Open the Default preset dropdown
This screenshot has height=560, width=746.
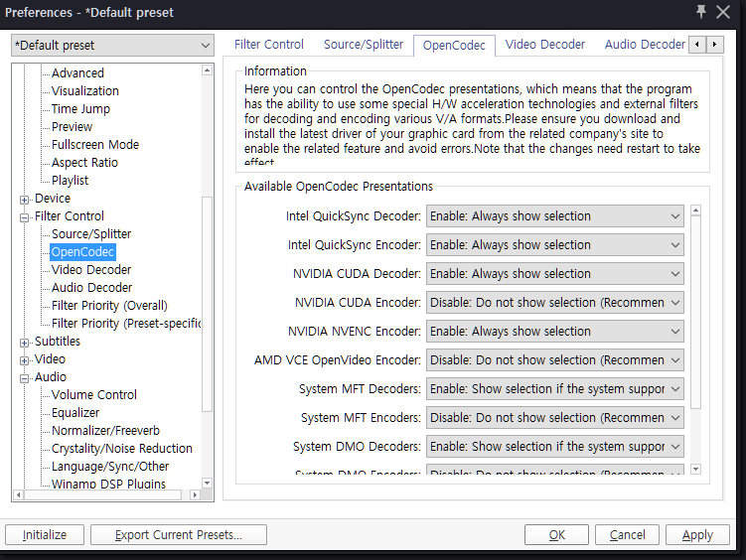point(112,46)
